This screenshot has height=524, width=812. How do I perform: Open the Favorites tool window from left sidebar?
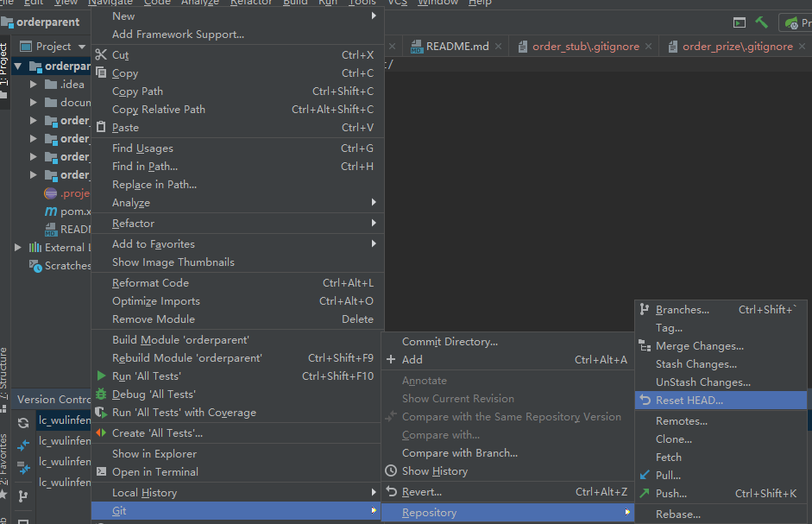pyautogui.click(x=6, y=456)
